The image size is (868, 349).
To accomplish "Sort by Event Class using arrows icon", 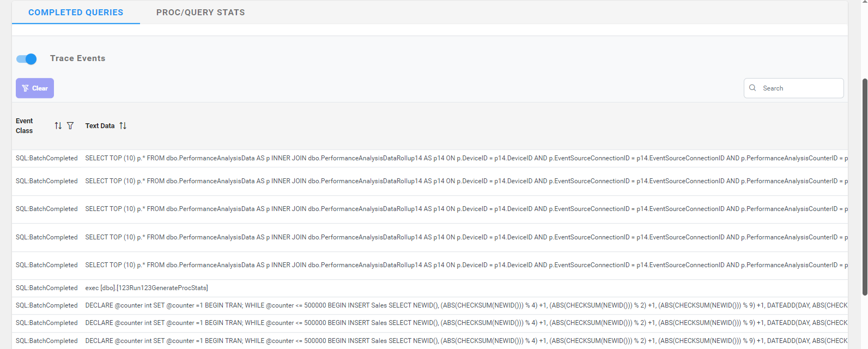I will pyautogui.click(x=58, y=126).
